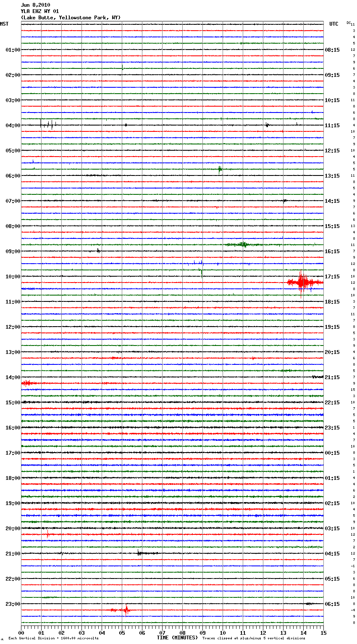Click the UTC column header
The height and width of the screenshot is (644, 357).
click(x=334, y=24)
